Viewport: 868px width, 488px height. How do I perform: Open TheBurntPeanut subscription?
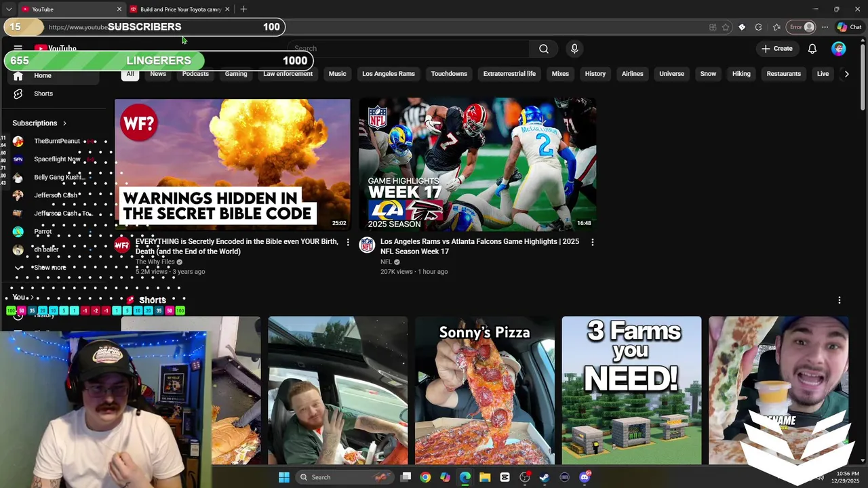pos(57,141)
